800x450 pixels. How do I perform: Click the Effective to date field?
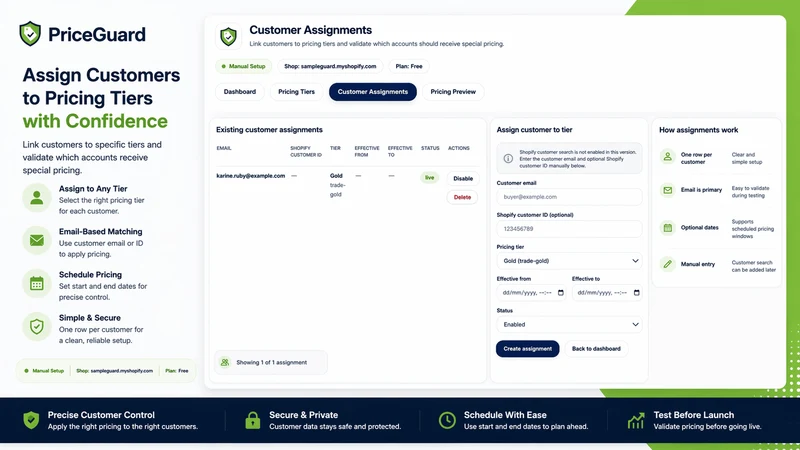point(607,293)
